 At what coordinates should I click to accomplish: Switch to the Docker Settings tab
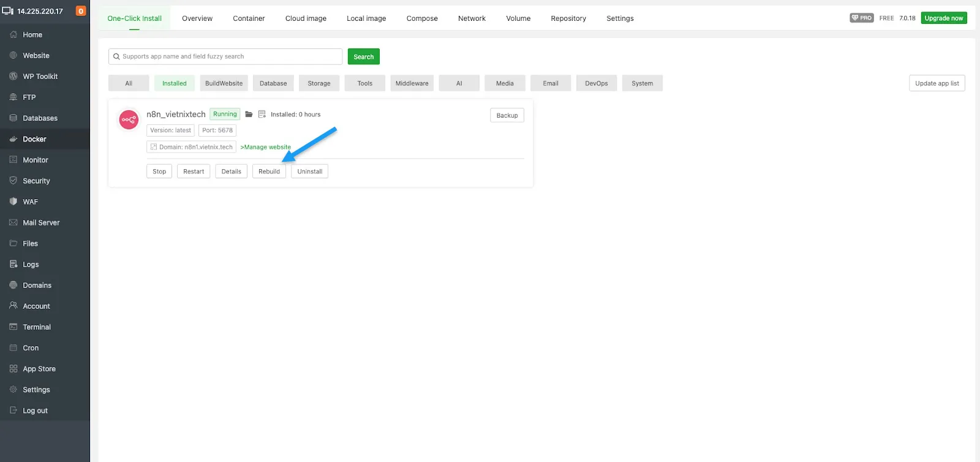click(x=620, y=18)
